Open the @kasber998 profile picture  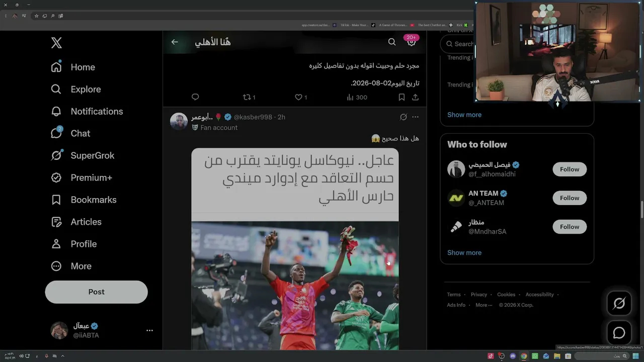click(179, 121)
